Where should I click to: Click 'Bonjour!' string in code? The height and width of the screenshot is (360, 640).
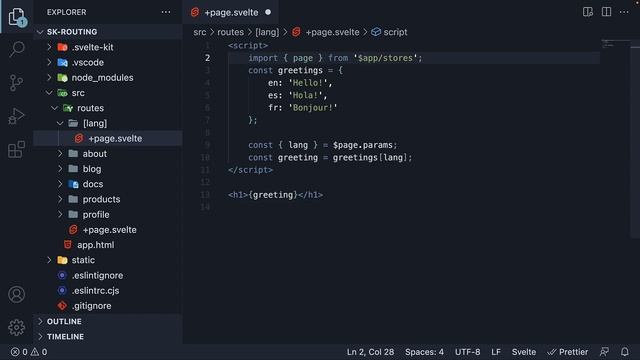pos(313,108)
